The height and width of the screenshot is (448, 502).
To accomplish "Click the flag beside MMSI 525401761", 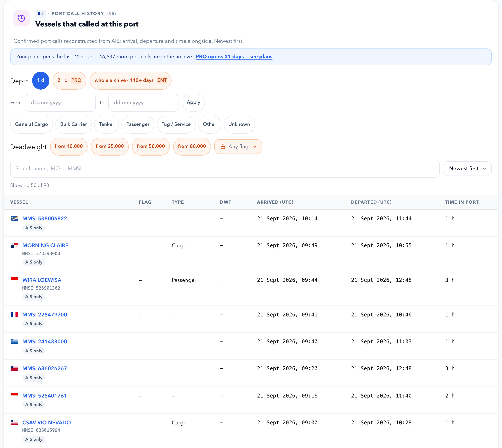I will [14, 396].
